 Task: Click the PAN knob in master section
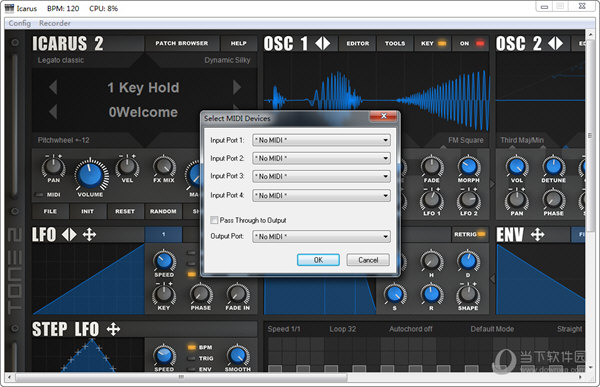pyautogui.click(x=54, y=167)
